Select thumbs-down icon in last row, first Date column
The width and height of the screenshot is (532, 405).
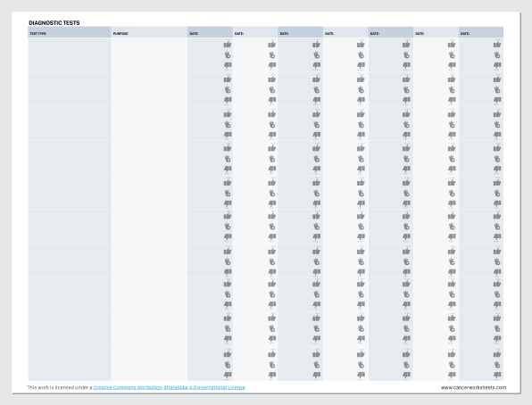[x=228, y=375]
